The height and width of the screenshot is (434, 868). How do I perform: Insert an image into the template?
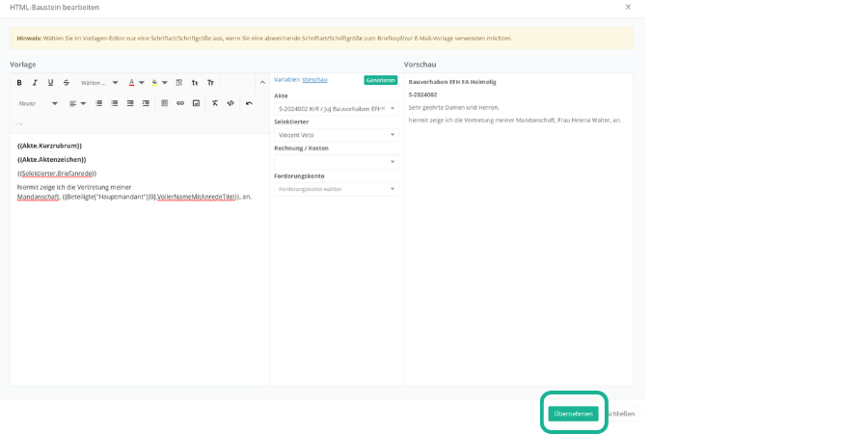pyautogui.click(x=196, y=103)
